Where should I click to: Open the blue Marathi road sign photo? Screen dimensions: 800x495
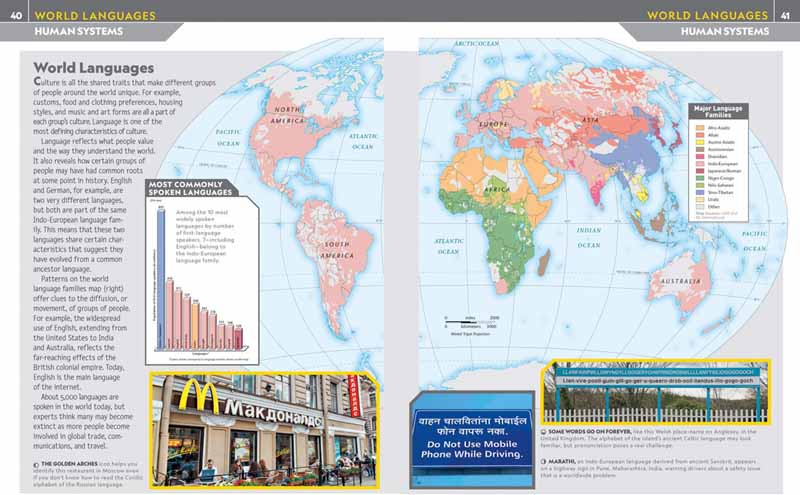472,440
